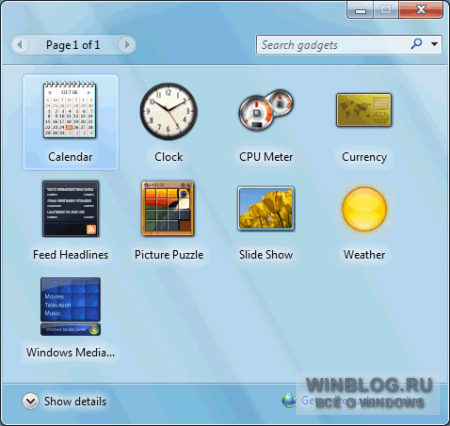Click the 'Calendar' label text

pyautogui.click(x=70, y=157)
